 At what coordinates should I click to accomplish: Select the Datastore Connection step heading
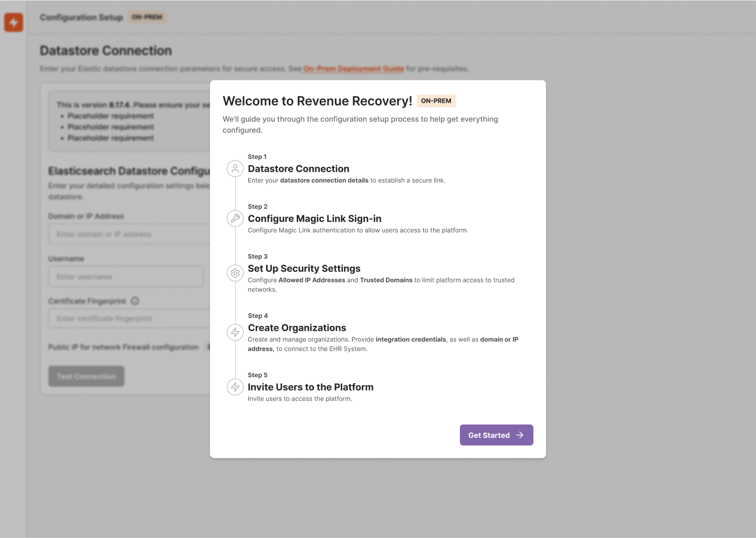tap(298, 168)
